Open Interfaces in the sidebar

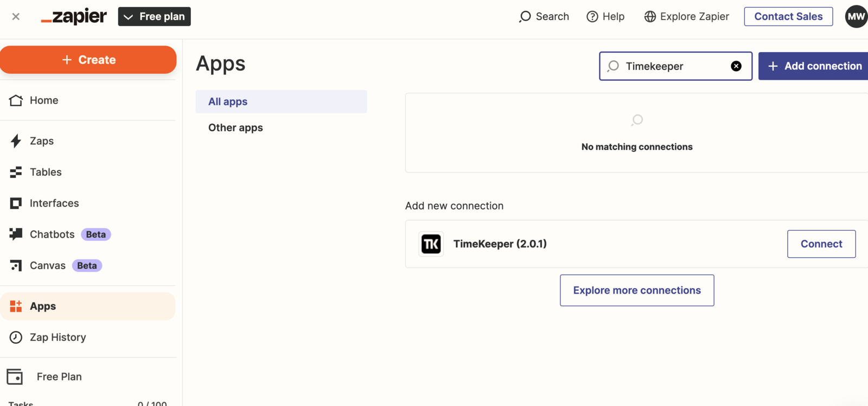(88, 203)
